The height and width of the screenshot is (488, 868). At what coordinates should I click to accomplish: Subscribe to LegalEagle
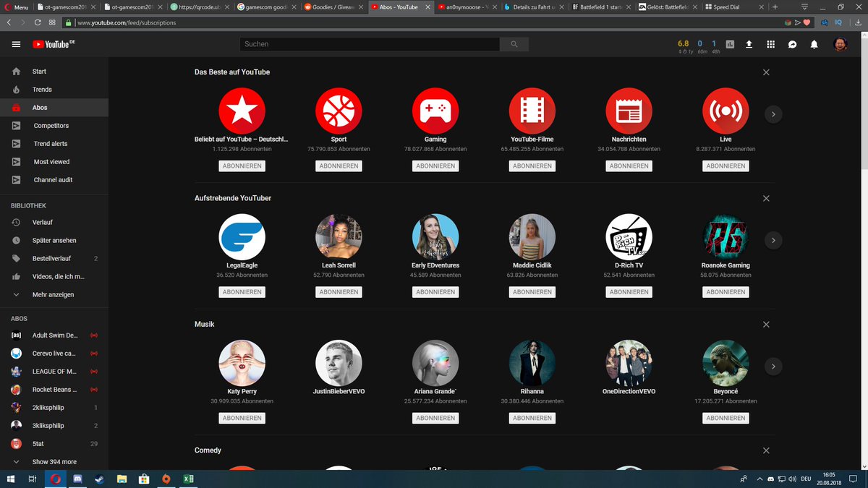(242, 292)
